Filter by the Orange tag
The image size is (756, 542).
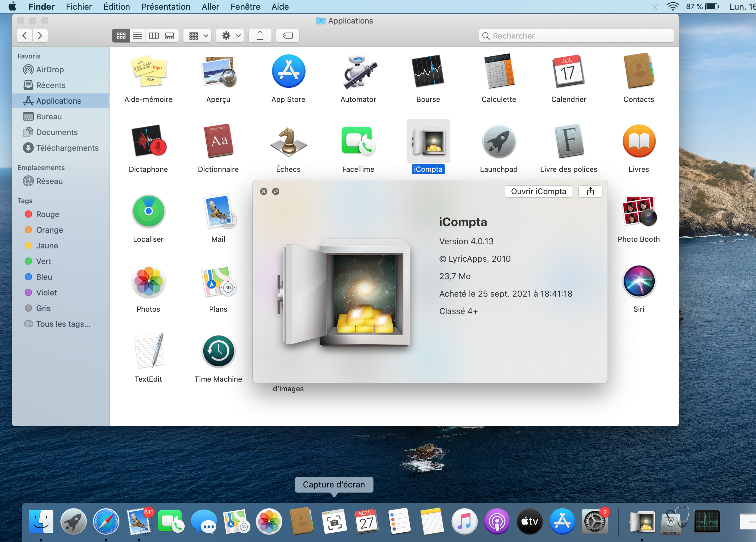pos(61,230)
